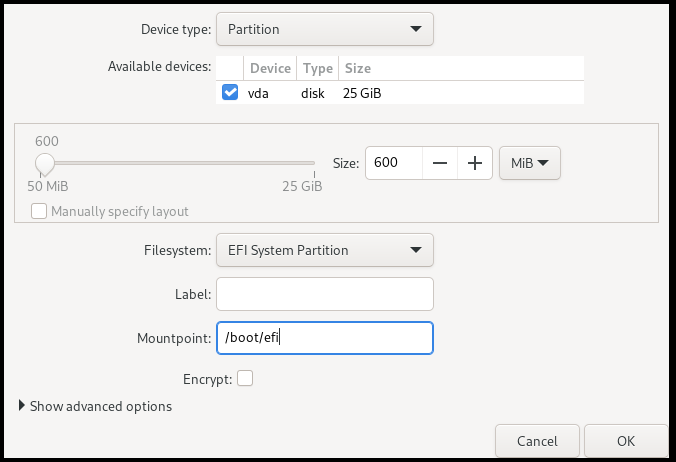This screenshot has width=676, height=462.
Task: Click the plus button to increase size
Action: point(475,163)
